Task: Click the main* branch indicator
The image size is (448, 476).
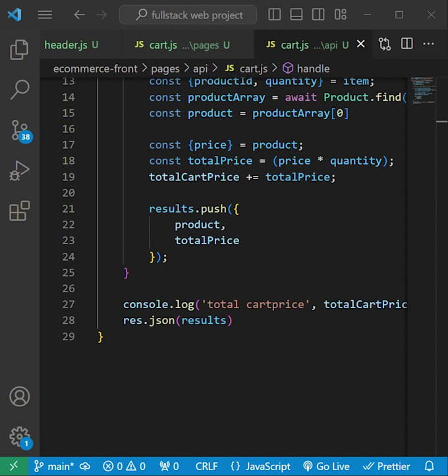Action: [56, 466]
